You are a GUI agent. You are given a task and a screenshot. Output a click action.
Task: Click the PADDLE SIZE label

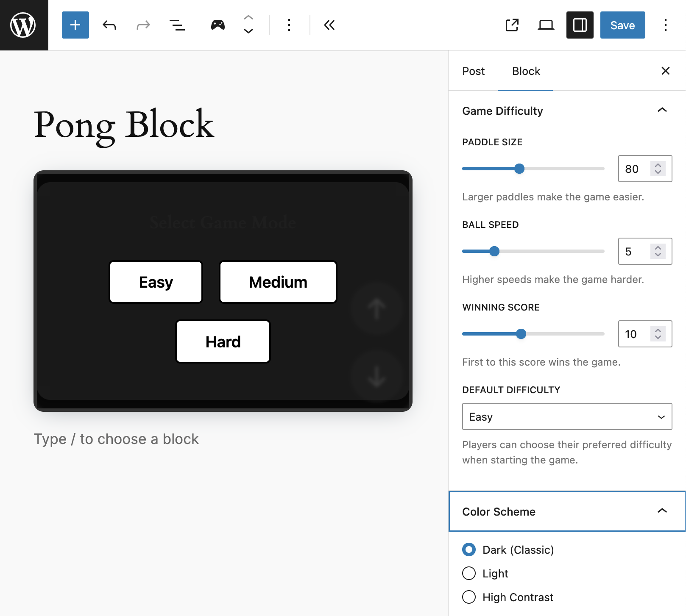[x=492, y=142]
